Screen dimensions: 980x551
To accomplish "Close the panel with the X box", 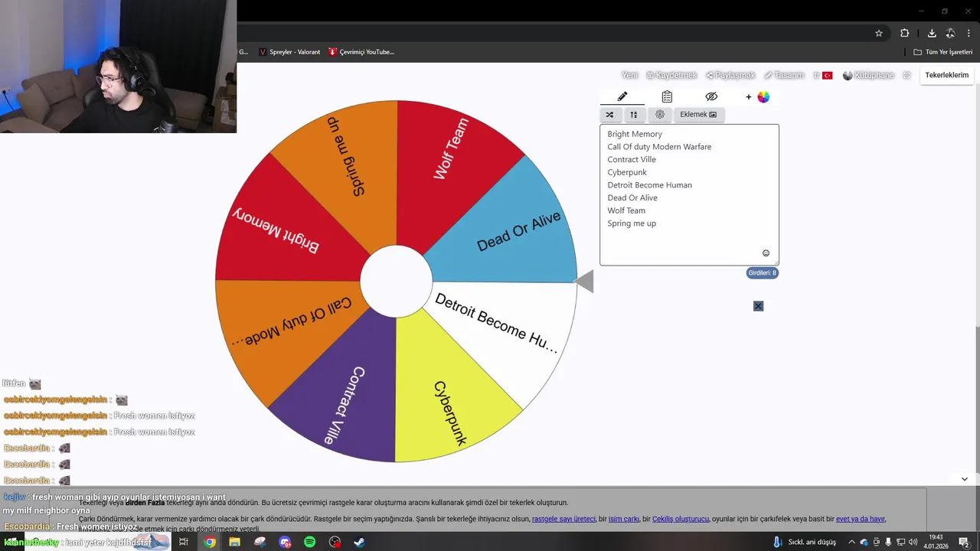I will pyautogui.click(x=758, y=306).
